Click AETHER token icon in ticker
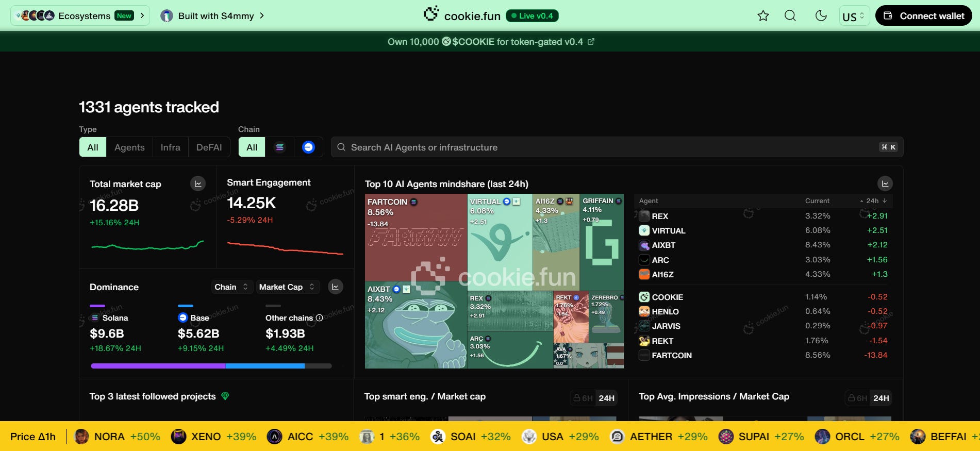980x451 pixels. point(617,437)
